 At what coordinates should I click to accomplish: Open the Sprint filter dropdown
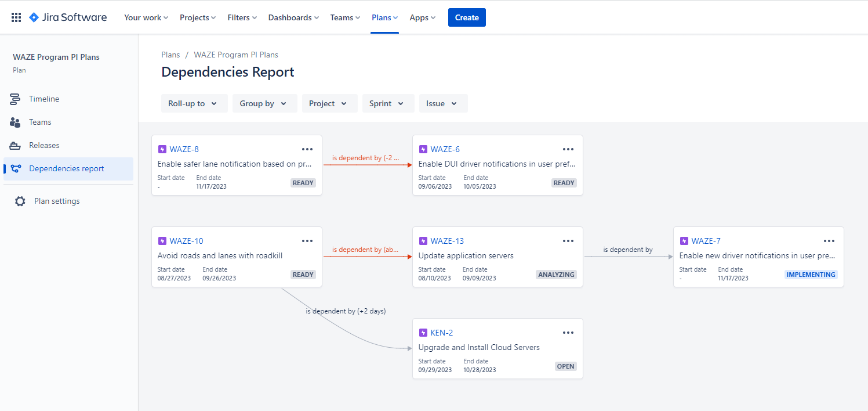pos(388,103)
